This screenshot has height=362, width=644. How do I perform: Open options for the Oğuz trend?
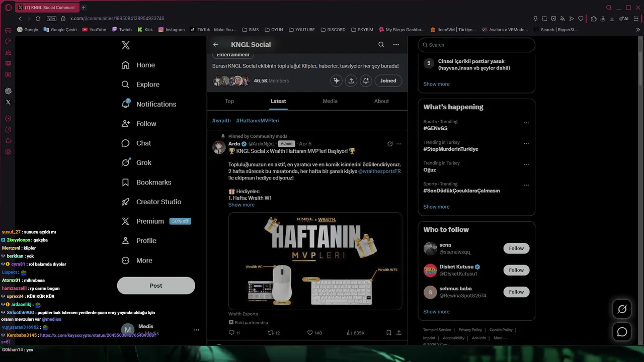[526, 164]
